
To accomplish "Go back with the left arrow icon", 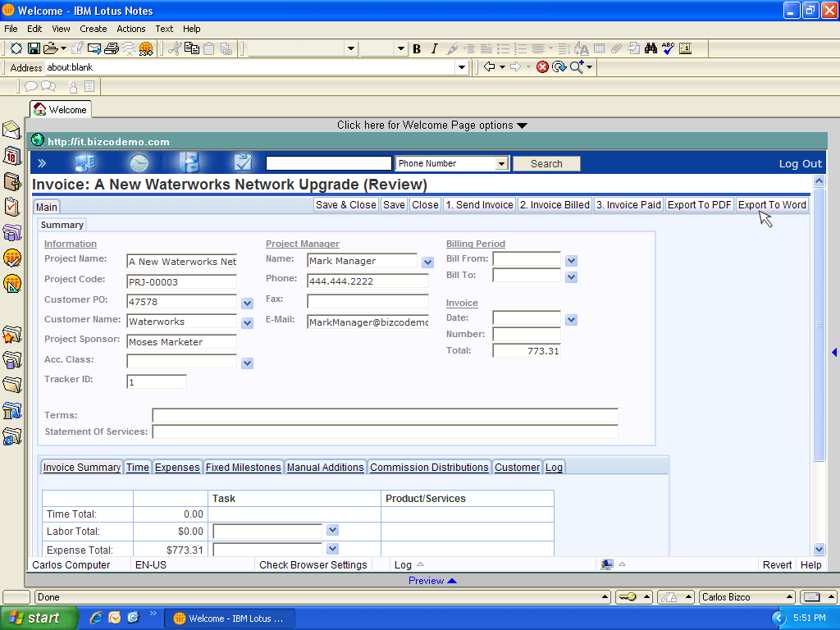I will click(489, 66).
